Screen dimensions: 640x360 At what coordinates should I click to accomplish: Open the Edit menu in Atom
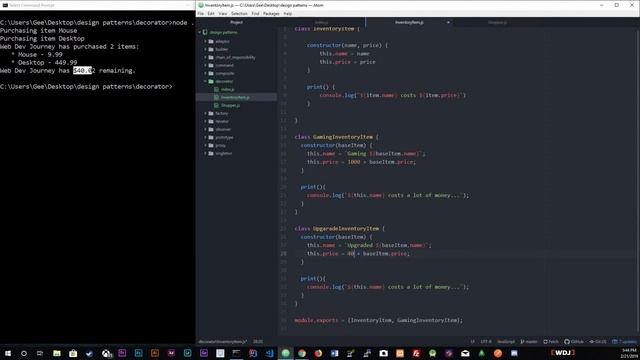pyautogui.click(x=211, y=13)
